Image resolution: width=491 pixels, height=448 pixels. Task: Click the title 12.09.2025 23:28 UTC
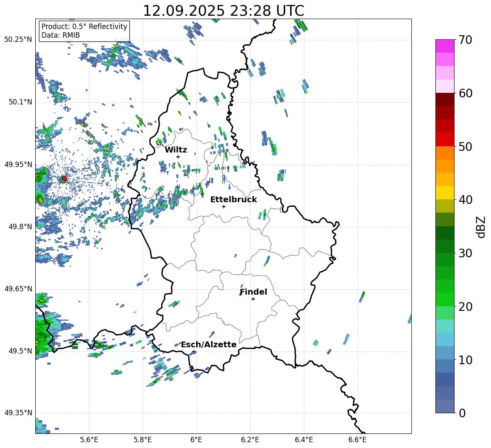pyautogui.click(x=224, y=11)
